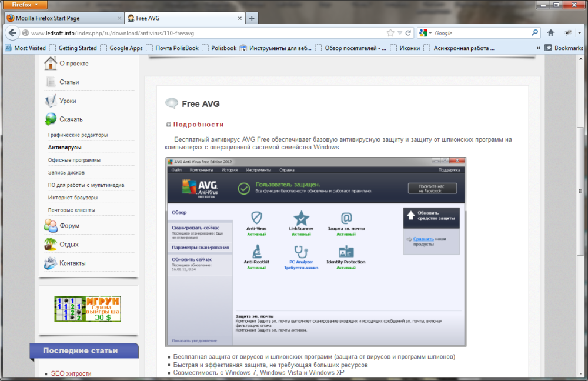Open Polisbook bookmark
Screen dimensions: 588x381
pos(219,48)
